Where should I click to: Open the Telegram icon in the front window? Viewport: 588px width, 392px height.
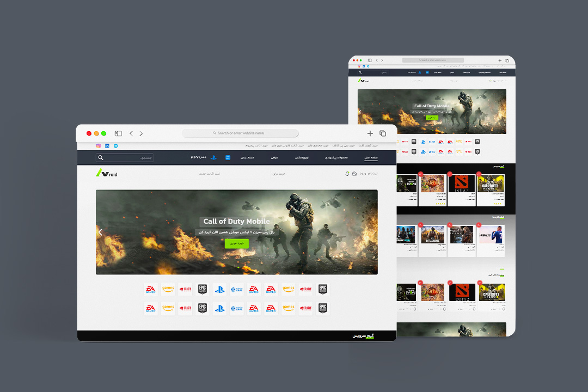point(115,145)
